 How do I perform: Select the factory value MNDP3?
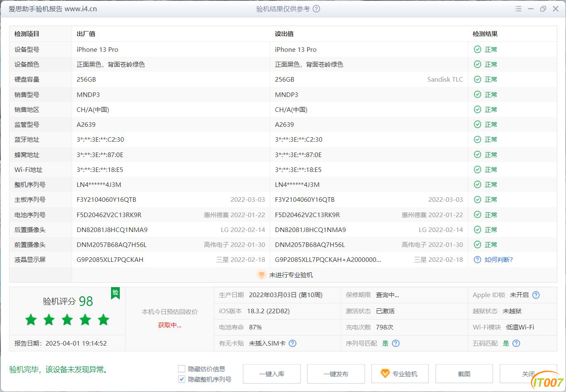[x=88, y=94]
